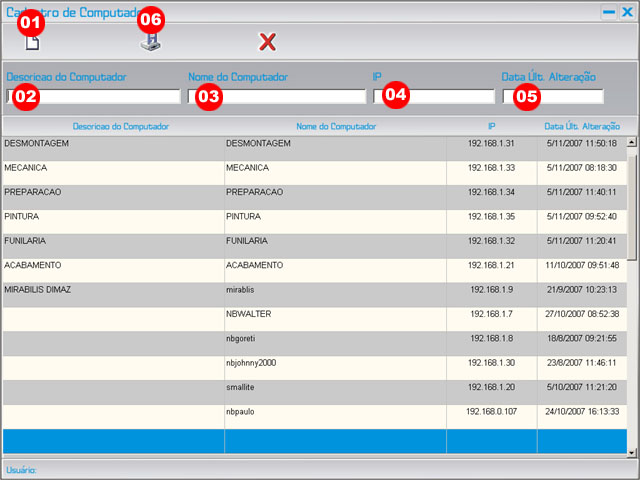Viewport: 640px width, 480px height.
Task: Sort by Descricao do Computador column header
Action: (121, 127)
